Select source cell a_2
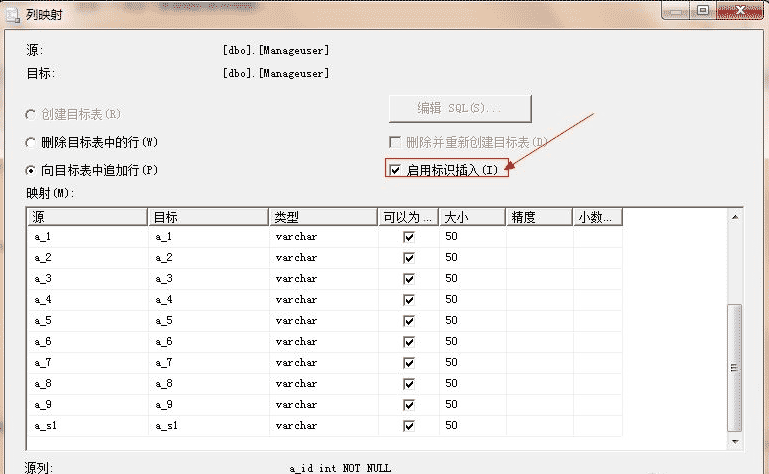Screen dimensions: 769x474 (x=87, y=258)
